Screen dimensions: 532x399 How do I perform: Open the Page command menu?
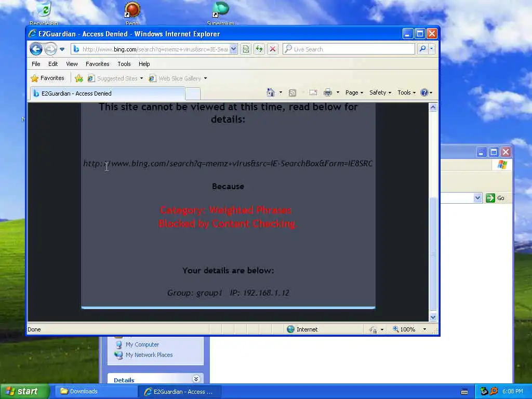pos(354,92)
